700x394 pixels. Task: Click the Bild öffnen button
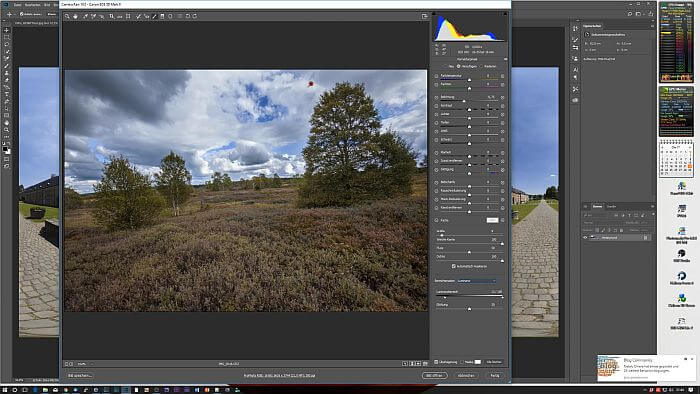pos(434,376)
